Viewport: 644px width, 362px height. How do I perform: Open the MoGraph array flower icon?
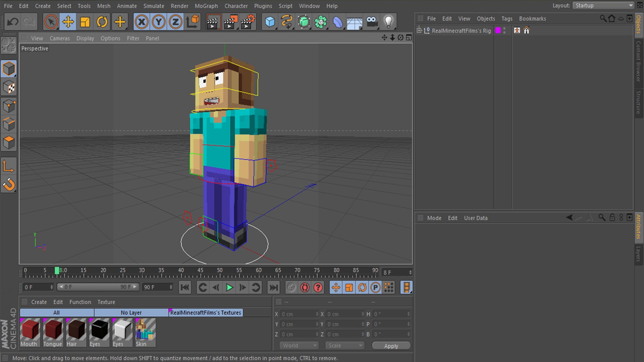click(x=321, y=22)
